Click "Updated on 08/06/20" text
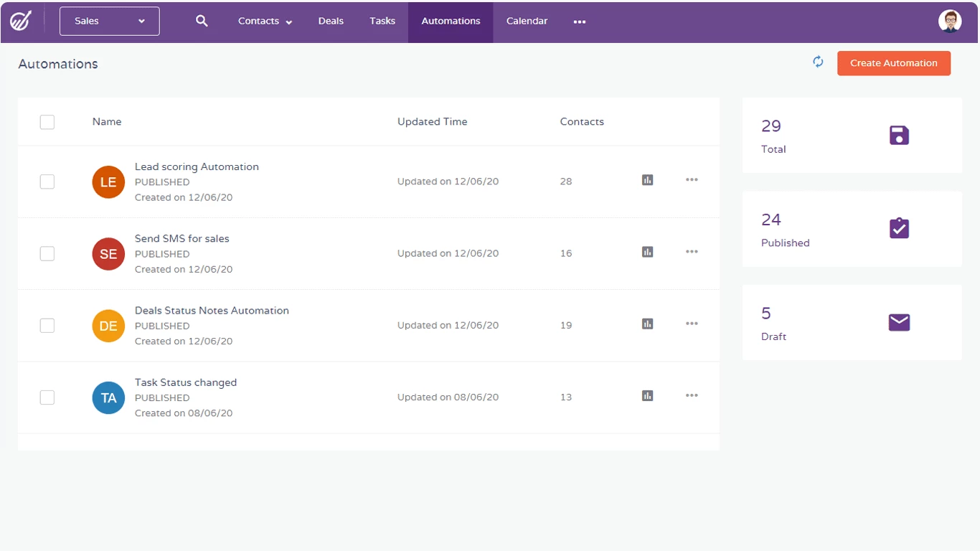Screen dimensions: 980x551 click(x=448, y=397)
